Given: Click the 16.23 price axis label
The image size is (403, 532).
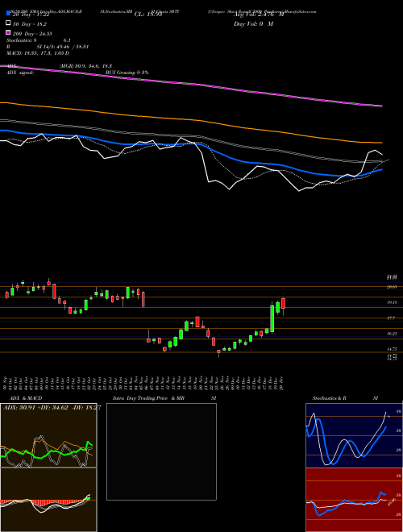Looking at the screenshot, I should click(x=392, y=334).
